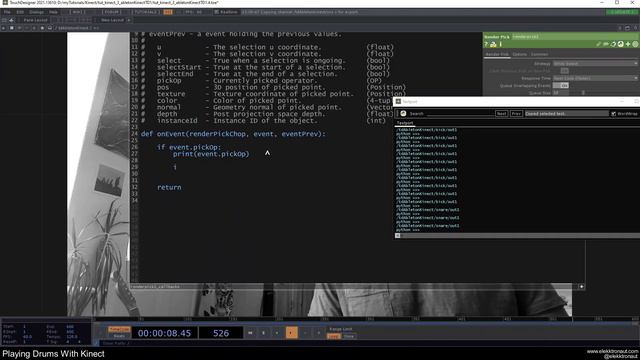The height and width of the screenshot is (360, 640).
Task: Open the Help menu
Action: 53,12
